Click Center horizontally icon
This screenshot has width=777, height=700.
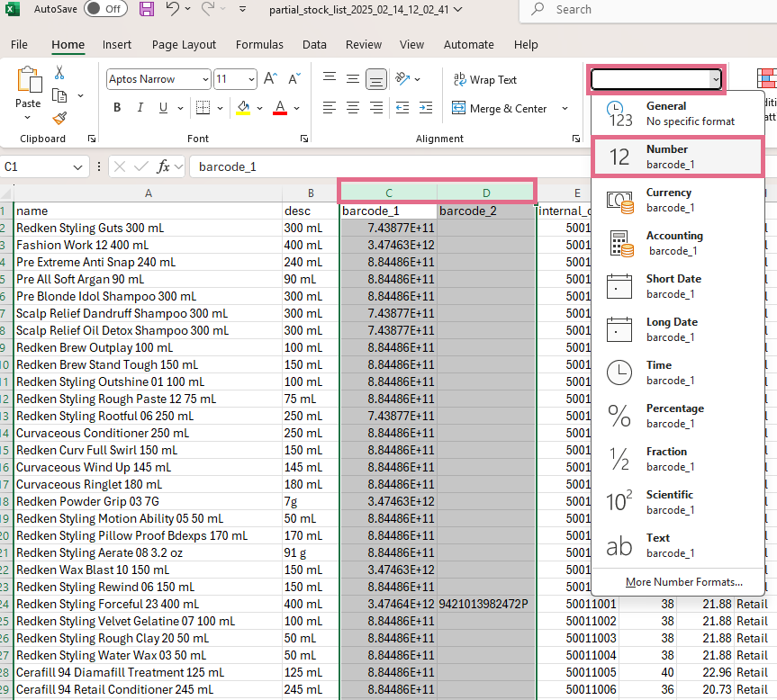[x=353, y=107]
